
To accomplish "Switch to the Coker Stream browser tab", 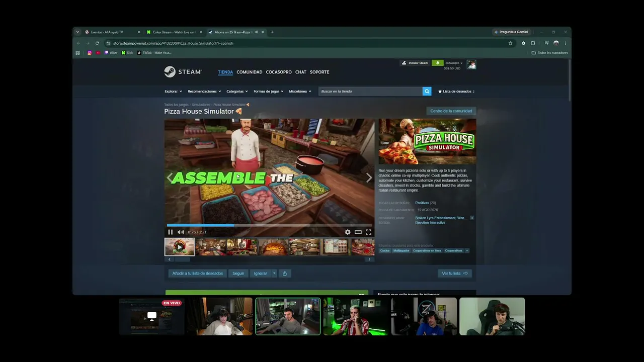I will 174,32.
